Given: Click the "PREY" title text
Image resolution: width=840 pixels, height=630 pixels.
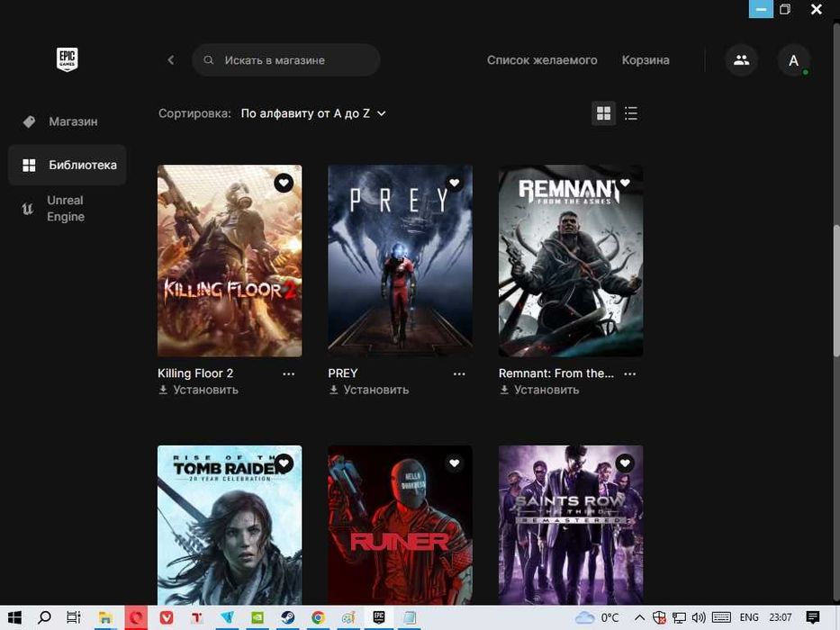Looking at the screenshot, I should pos(343,373).
